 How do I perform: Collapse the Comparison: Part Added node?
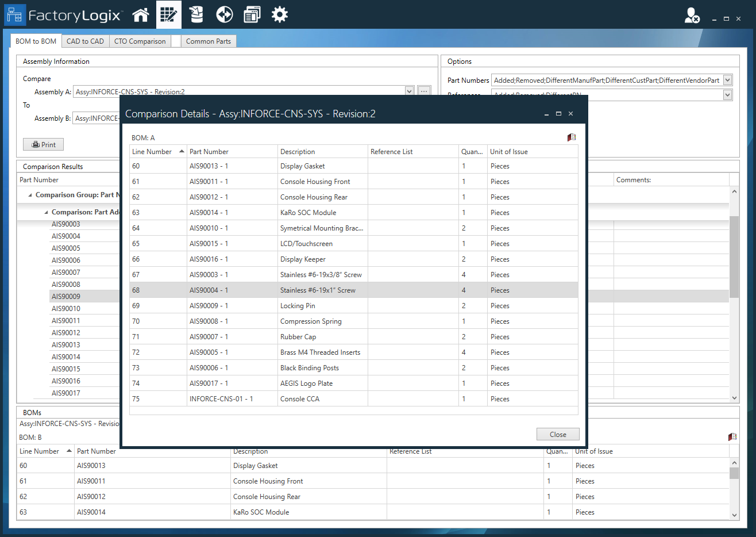click(x=47, y=212)
